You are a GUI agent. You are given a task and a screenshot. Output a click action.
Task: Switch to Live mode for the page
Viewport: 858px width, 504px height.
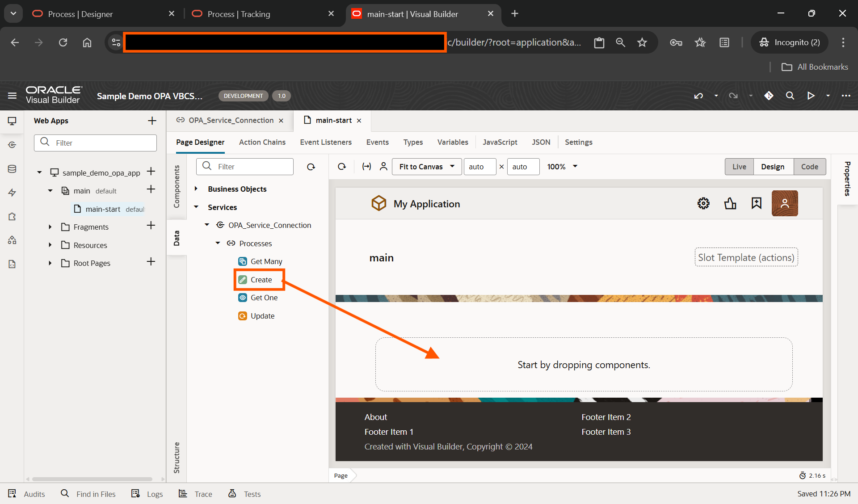[739, 166]
